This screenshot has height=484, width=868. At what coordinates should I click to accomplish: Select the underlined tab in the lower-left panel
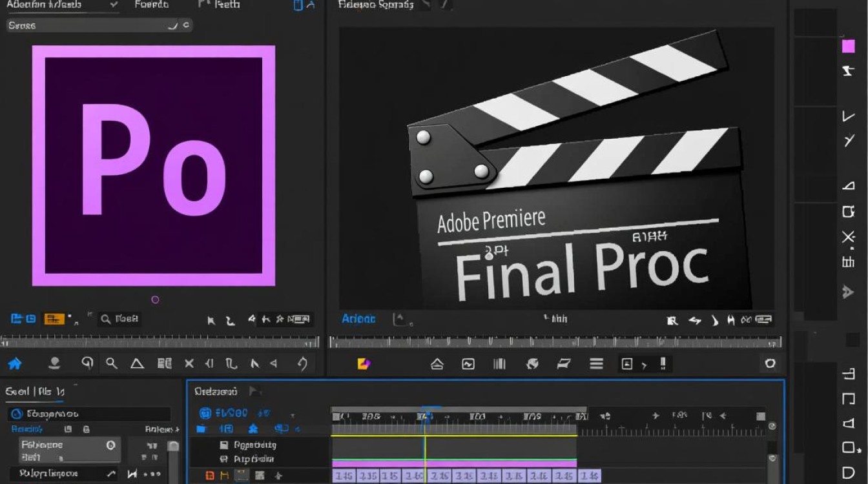point(35,391)
